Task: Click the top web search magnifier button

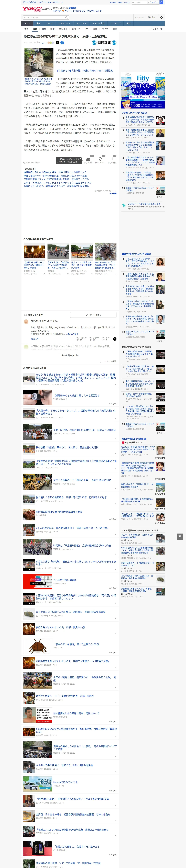Action: [x=161, y=2]
